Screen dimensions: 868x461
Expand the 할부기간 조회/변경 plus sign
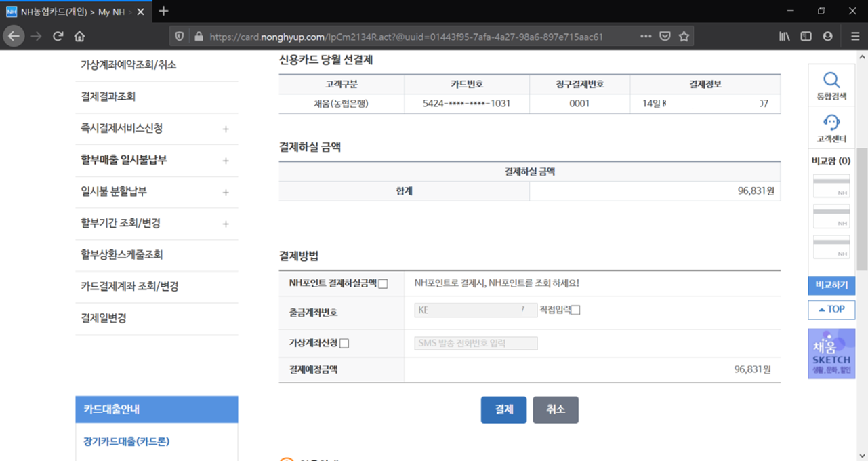click(x=226, y=224)
